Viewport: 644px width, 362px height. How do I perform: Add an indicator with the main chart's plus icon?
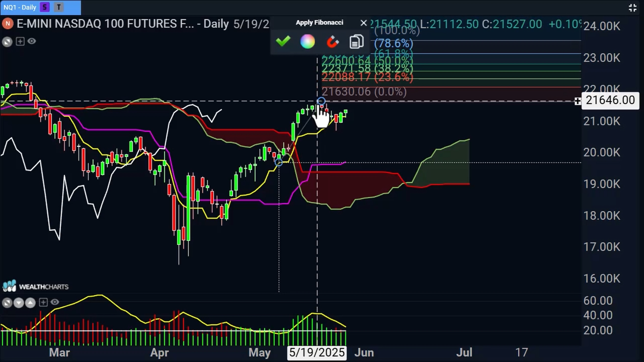point(20,41)
